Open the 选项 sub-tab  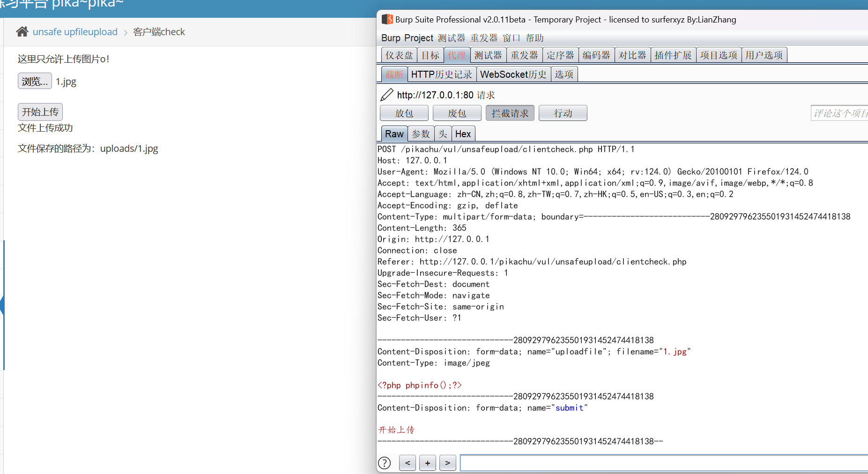[564, 74]
